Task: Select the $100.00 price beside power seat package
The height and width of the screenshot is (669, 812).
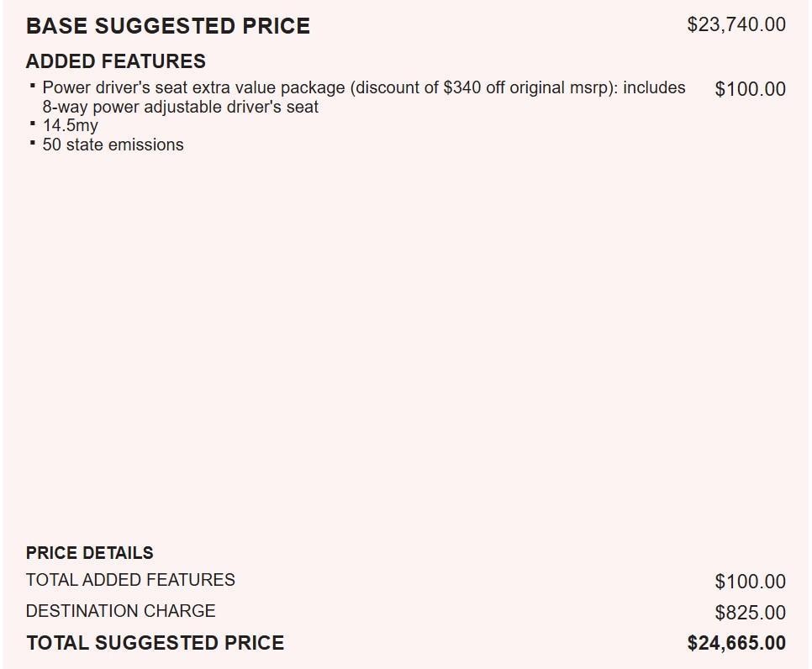Action: [x=750, y=89]
